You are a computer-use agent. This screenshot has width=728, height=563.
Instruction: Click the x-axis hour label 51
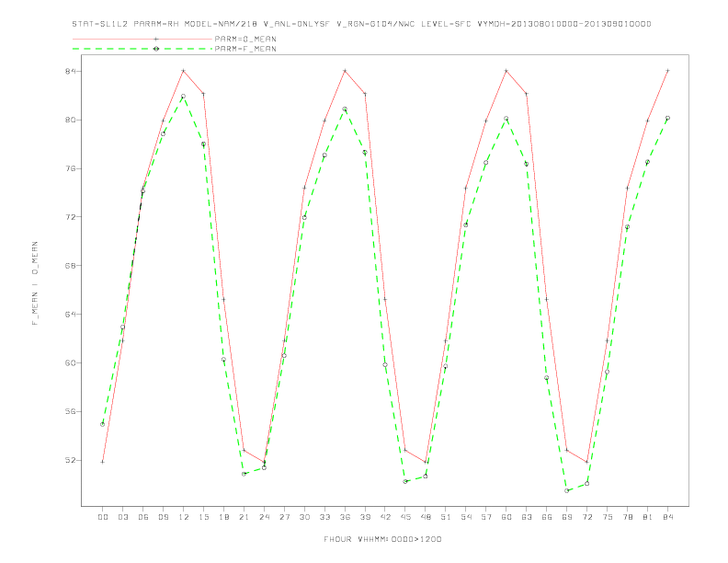(x=446, y=517)
